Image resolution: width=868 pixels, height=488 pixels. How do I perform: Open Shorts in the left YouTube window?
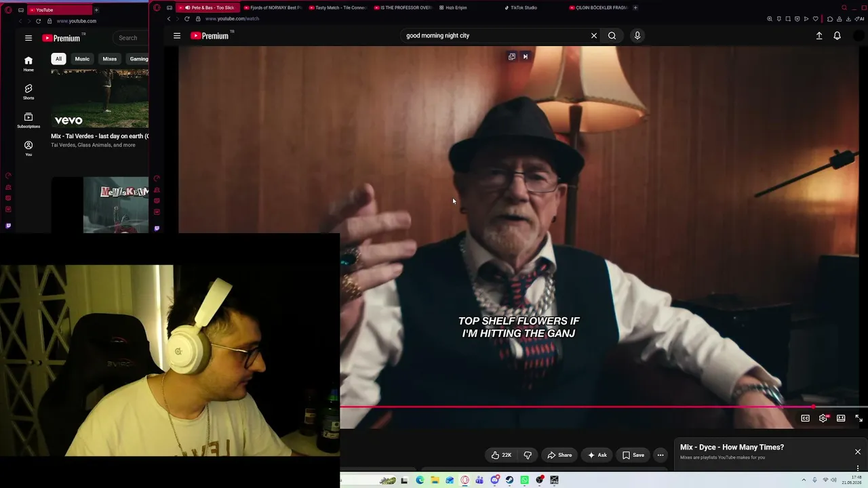click(28, 92)
